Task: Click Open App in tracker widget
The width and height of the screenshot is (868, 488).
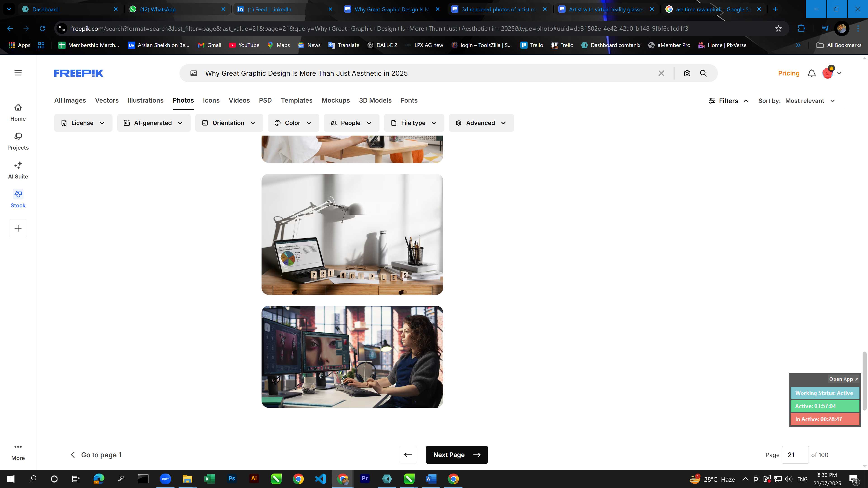Action: [843, 379]
